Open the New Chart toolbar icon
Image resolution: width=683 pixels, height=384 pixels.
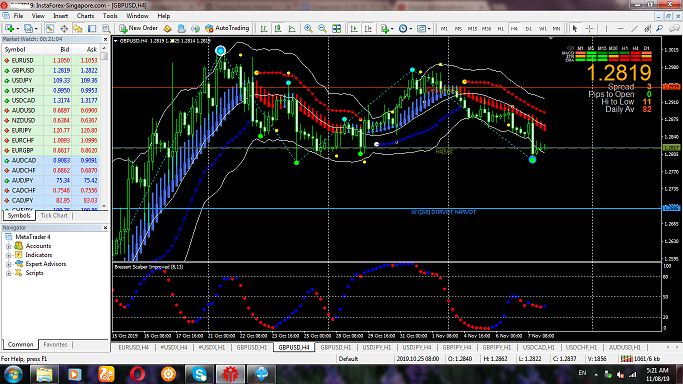tap(9, 28)
